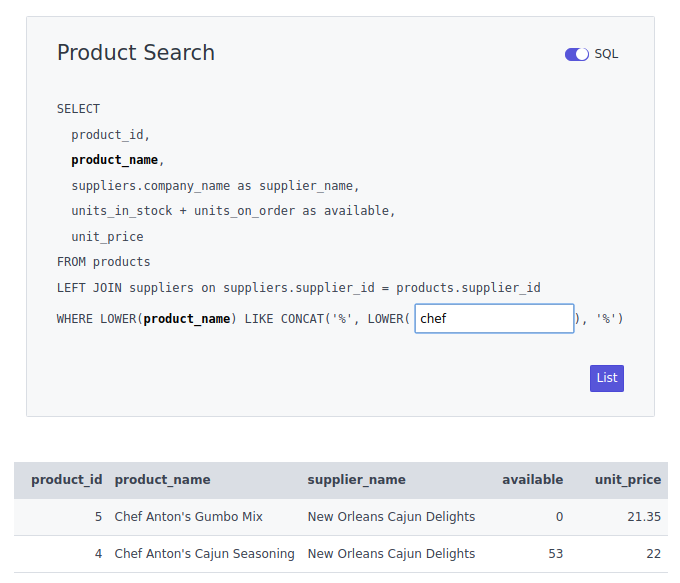Click supplier name in the second row
680x583 pixels.
391,554
